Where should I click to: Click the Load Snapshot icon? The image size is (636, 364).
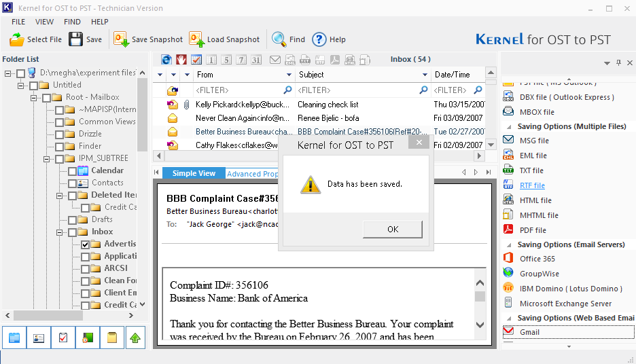(196, 39)
